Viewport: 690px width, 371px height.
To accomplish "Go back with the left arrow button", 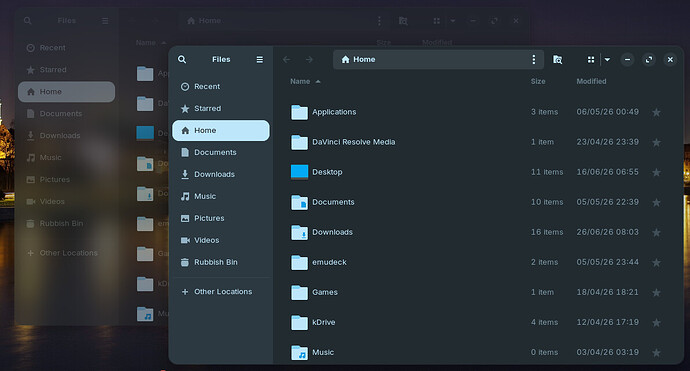I will click(x=286, y=59).
